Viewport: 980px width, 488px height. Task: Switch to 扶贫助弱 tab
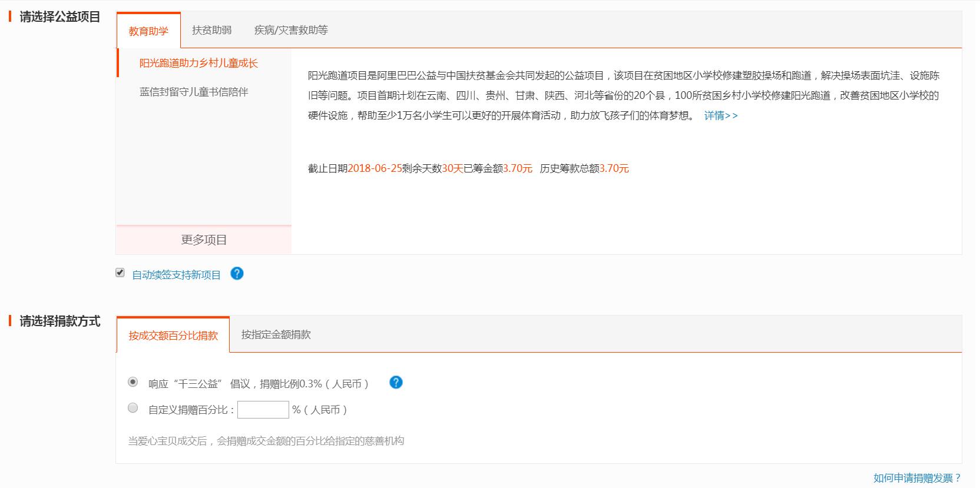pos(211,30)
